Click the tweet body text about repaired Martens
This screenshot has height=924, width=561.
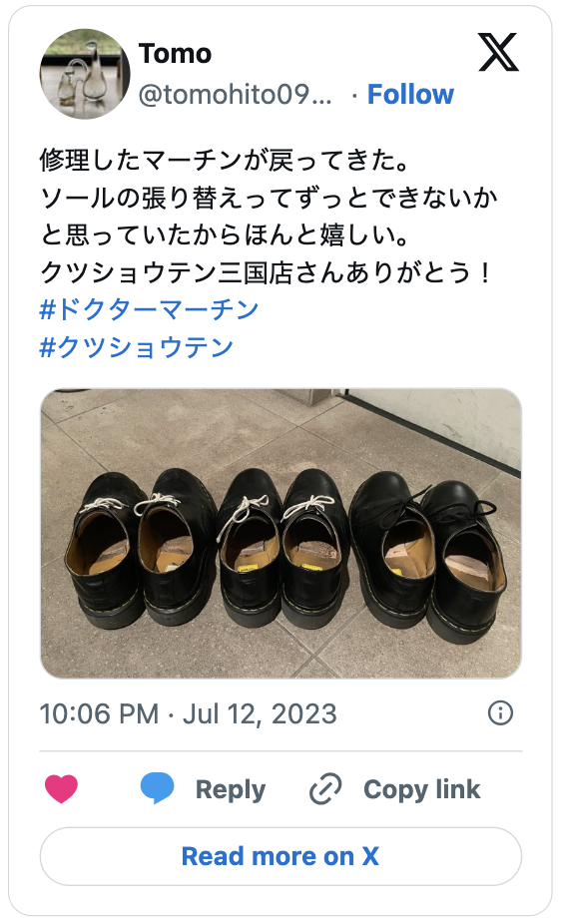click(x=269, y=216)
